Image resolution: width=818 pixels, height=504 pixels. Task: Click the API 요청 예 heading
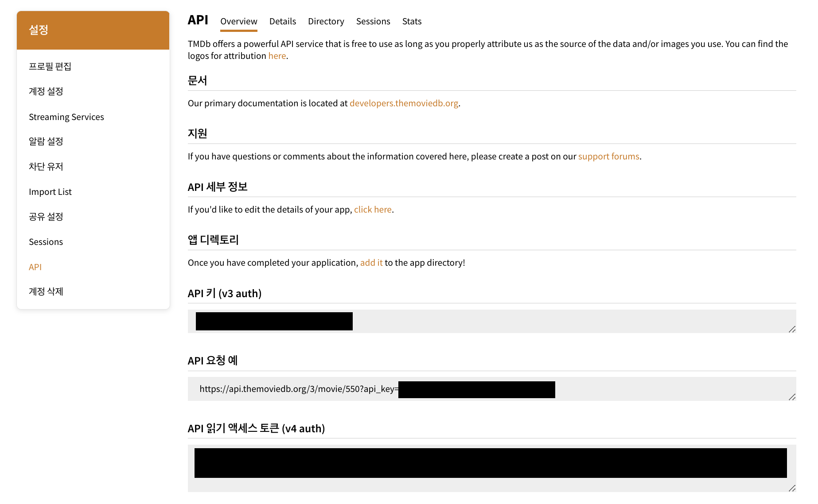point(213,361)
